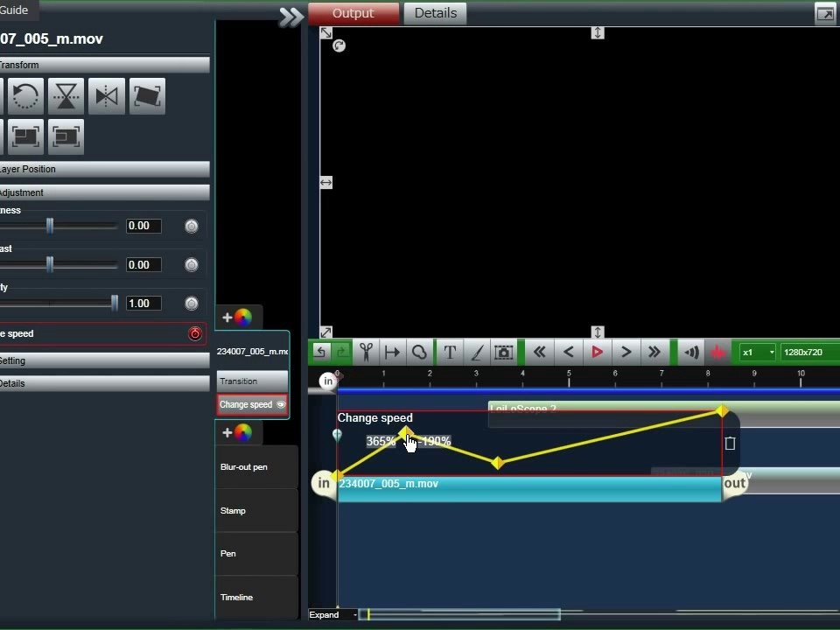
Task: Select the Transition item
Action: (x=252, y=381)
